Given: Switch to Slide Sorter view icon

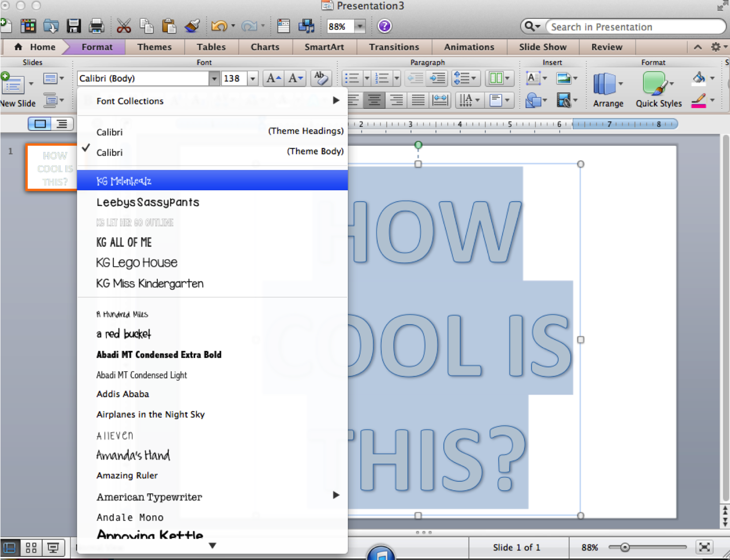Looking at the screenshot, I should pyautogui.click(x=31, y=547).
